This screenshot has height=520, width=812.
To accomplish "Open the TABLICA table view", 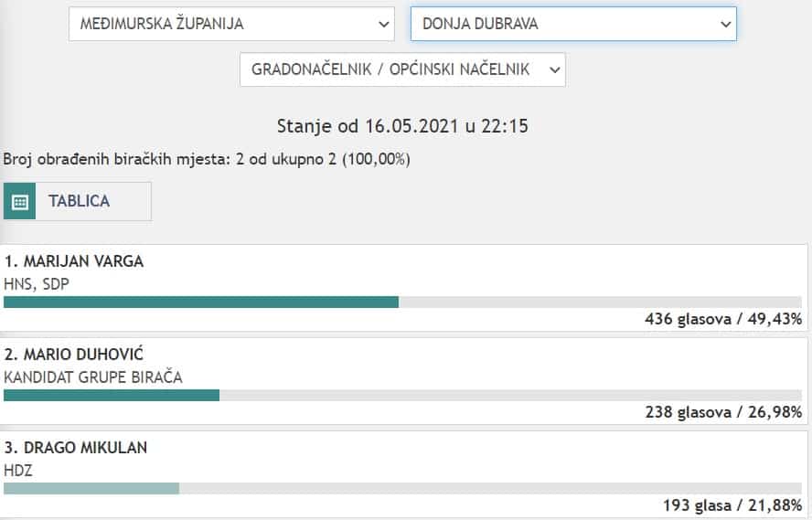I will click(79, 202).
